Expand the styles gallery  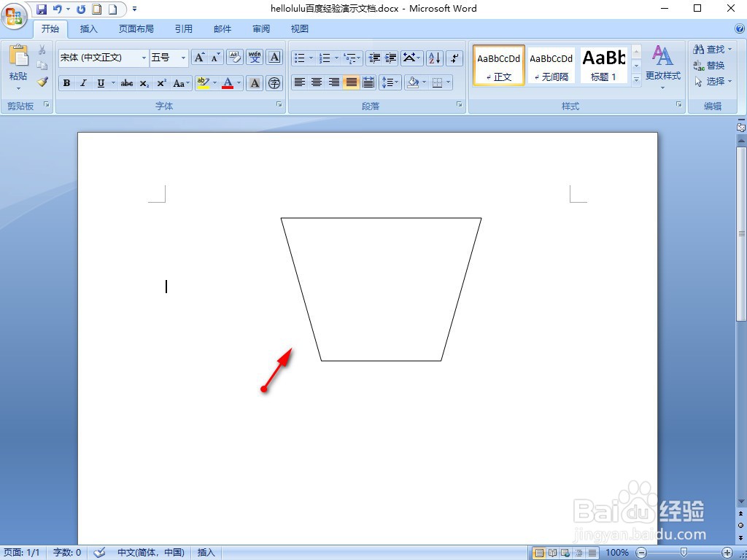coord(636,79)
